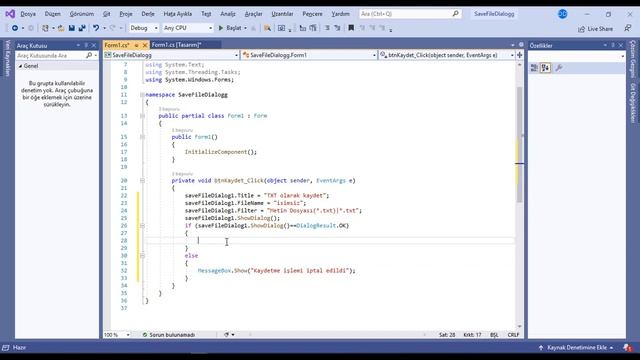Click the Live Share button label
This screenshot has width=640, height=360.
[600, 29]
